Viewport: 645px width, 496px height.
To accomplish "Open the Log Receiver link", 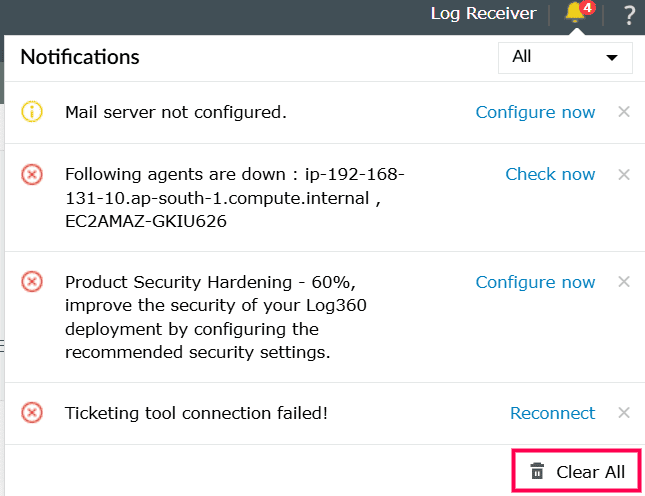I will click(483, 14).
